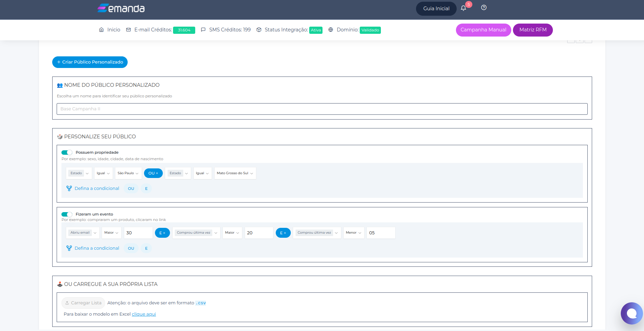Open the second Estado property dropdown
Image resolution: width=644 pixels, height=331 pixels.
pos(178,173)
